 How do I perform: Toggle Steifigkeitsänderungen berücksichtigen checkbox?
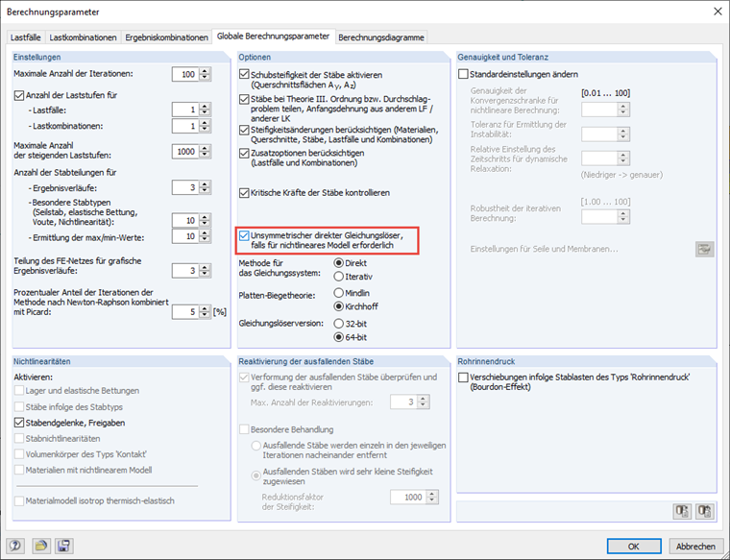(244, 130)
